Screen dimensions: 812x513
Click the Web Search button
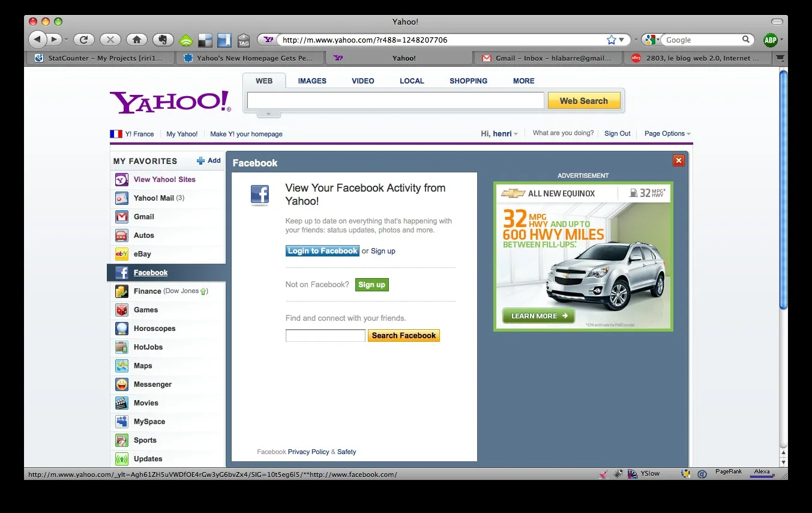(583, 101)
